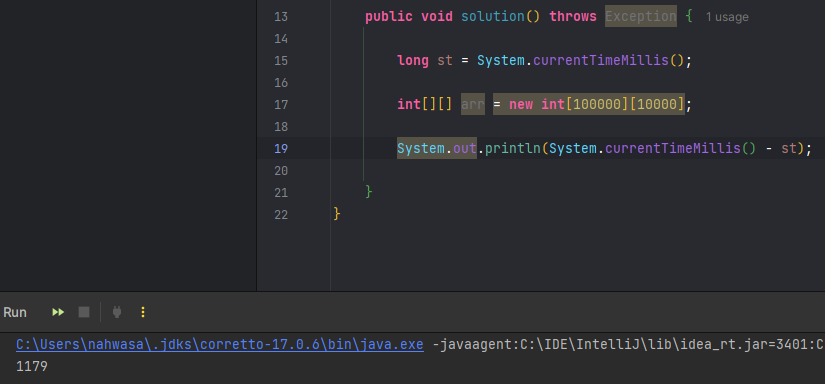
Task: Click the array size '10000'
Action: pyautogui.click(x=657, y=104)
